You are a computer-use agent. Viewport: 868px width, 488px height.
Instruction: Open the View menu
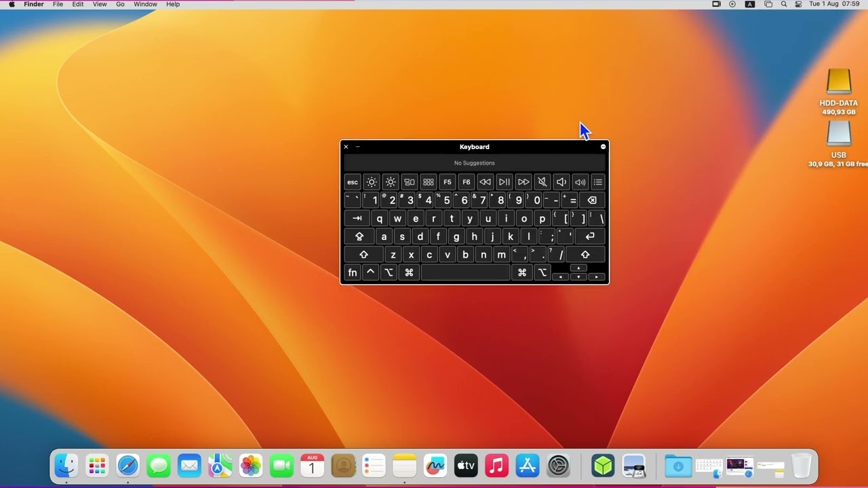(100, 4)
